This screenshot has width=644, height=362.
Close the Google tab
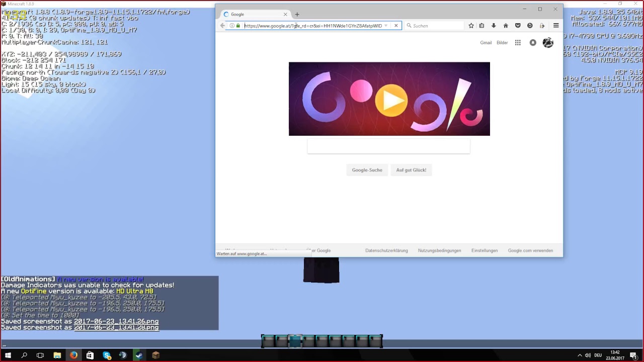tap(285, 15)
